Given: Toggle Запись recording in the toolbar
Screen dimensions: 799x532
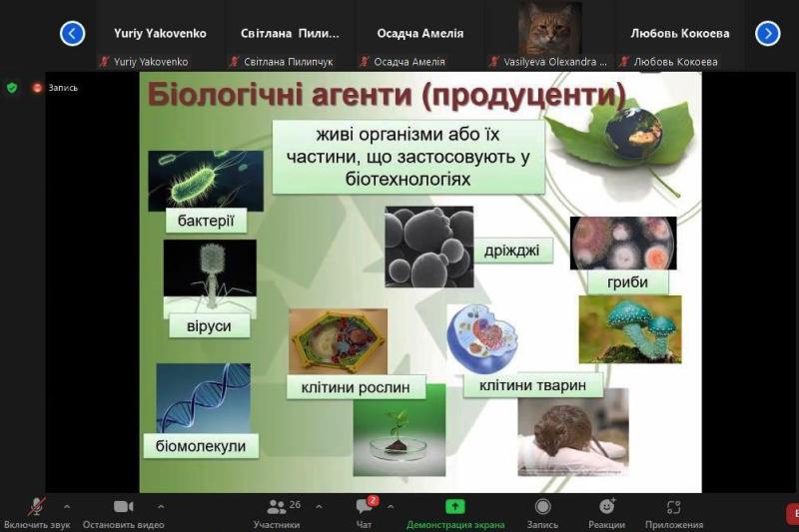Looking at the screenshot, I should tap(542, 513).
